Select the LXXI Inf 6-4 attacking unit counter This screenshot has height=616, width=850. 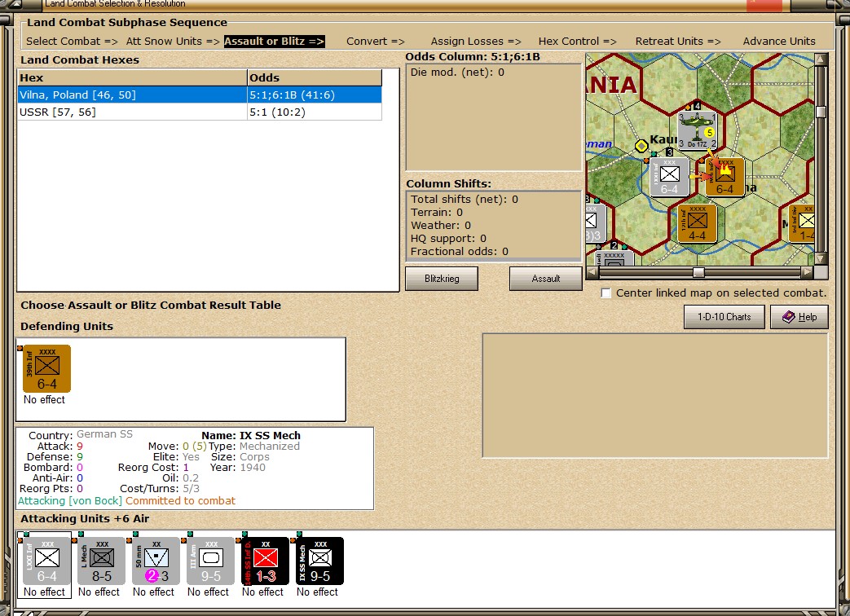point(46,561)
